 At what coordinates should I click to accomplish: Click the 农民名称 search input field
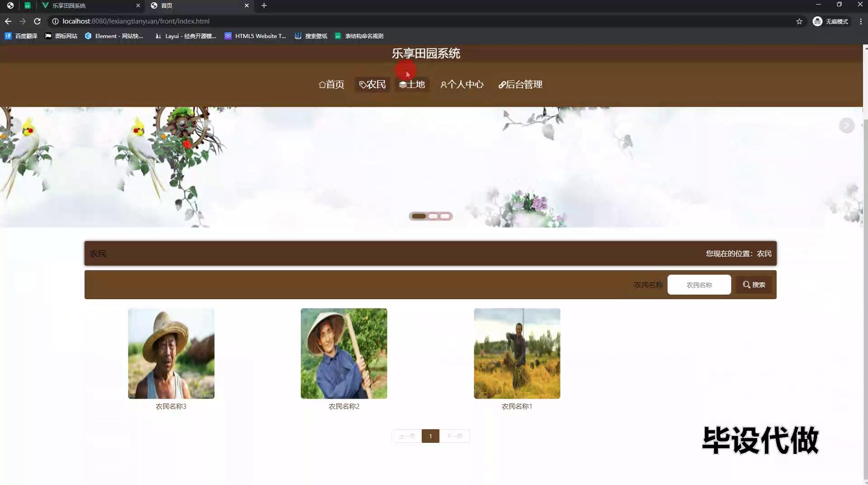click(699, 285)
